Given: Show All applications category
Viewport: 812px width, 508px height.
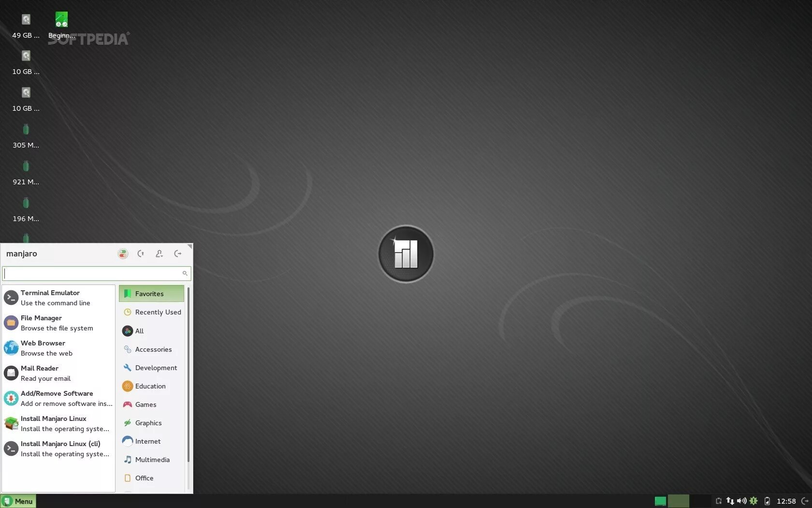Looking at the screenshot, I should click(x=151, y=331).
